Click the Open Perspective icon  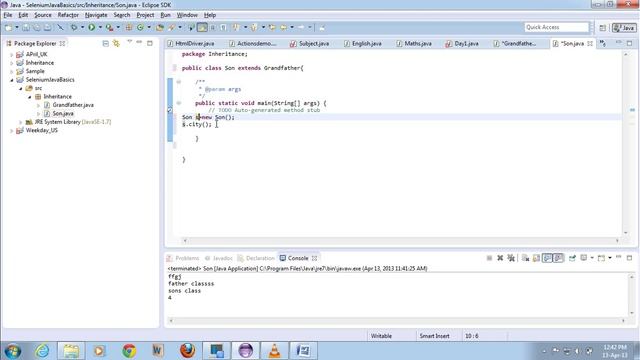[x=603, y=28]
